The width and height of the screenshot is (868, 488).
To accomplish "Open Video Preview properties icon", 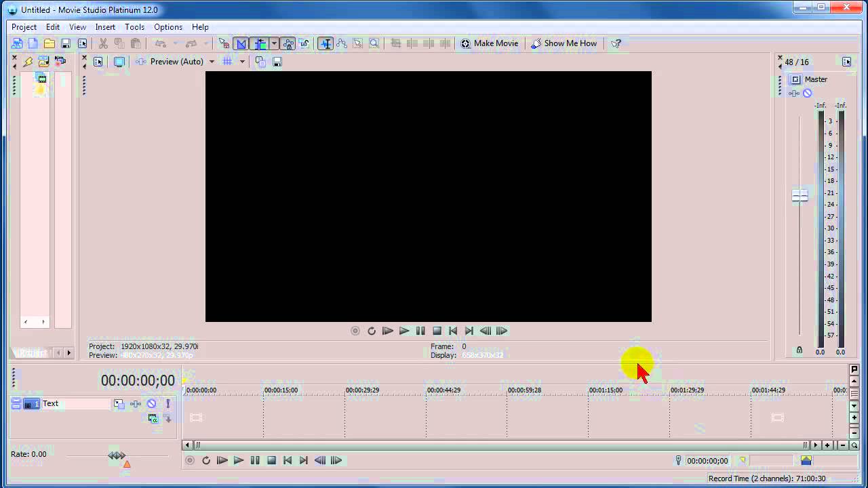I will [x=98, y=62].
